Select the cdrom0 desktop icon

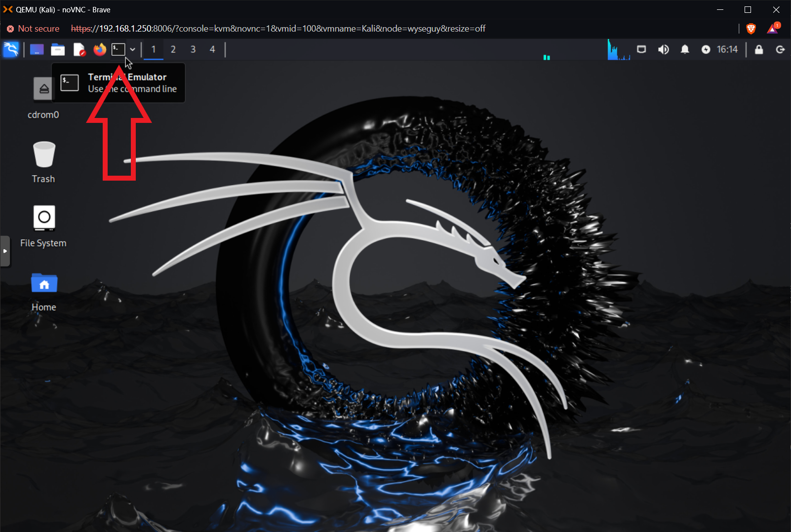pos(43,98)
